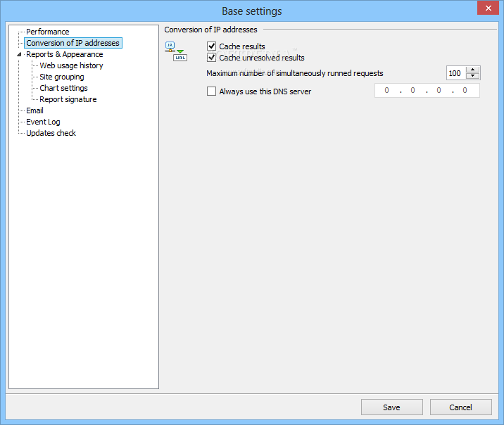Toggle Cache unresolved results checkbox
504x425 pixels.
coord(211,58)
